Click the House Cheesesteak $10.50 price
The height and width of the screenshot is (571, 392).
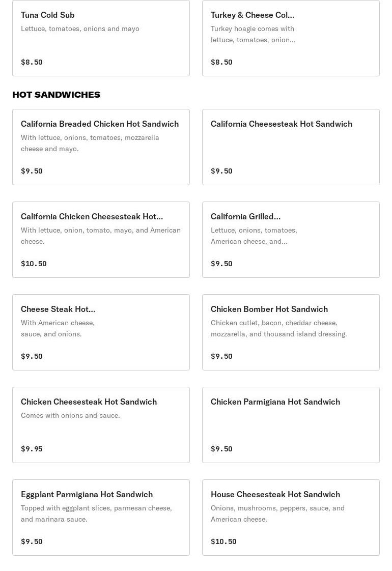click(x=223, y=541)
